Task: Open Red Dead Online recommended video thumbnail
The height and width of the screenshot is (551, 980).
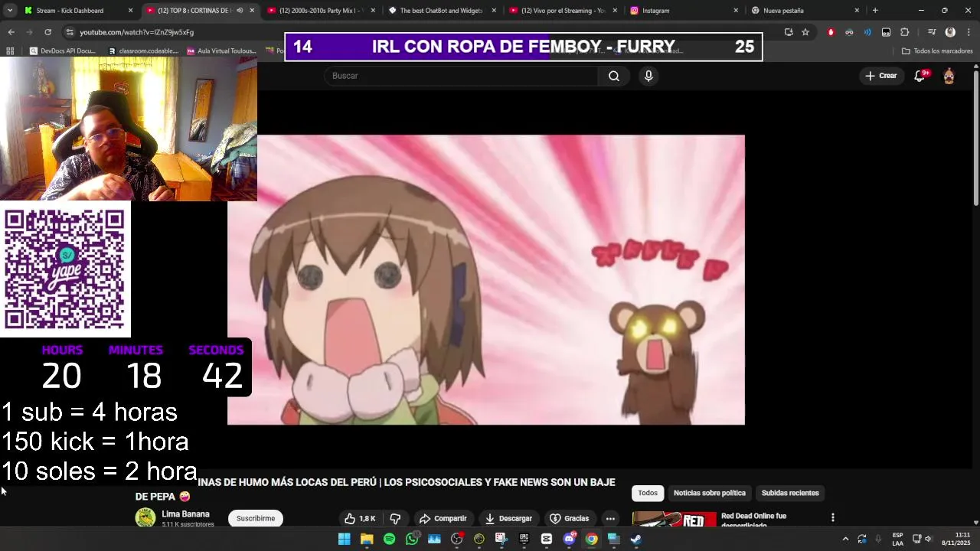Action: pos(674,520)
